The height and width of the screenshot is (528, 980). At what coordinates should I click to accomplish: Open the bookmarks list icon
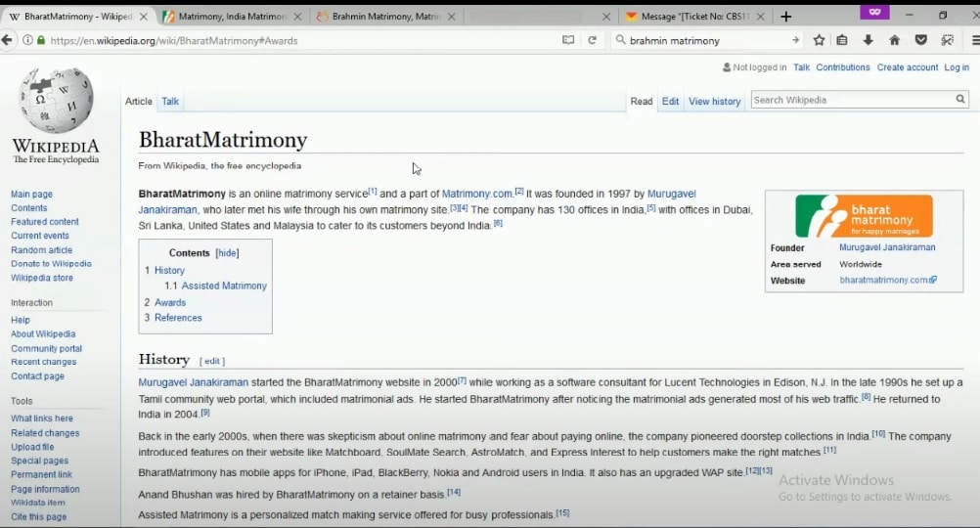pos(842,40)
